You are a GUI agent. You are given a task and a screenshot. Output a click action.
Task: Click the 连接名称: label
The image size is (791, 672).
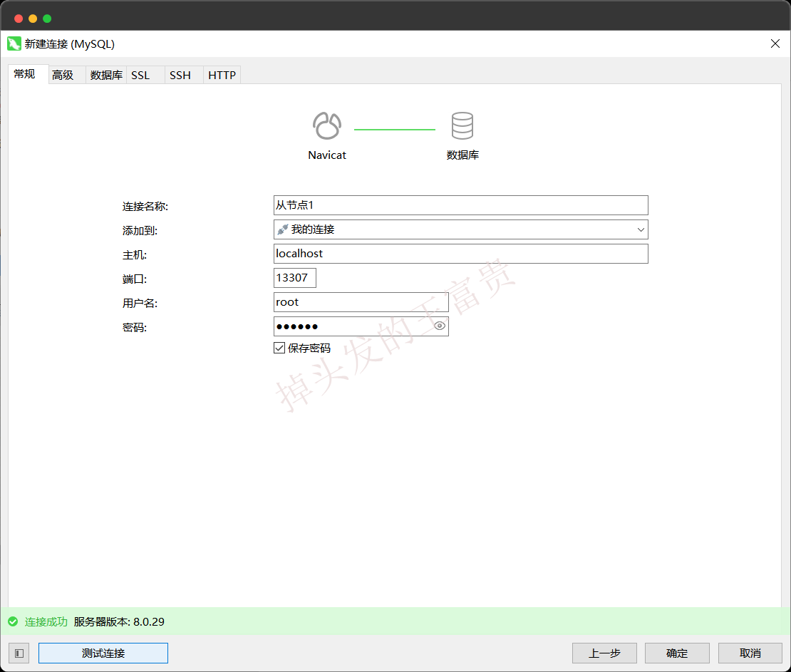pos(145,207)
